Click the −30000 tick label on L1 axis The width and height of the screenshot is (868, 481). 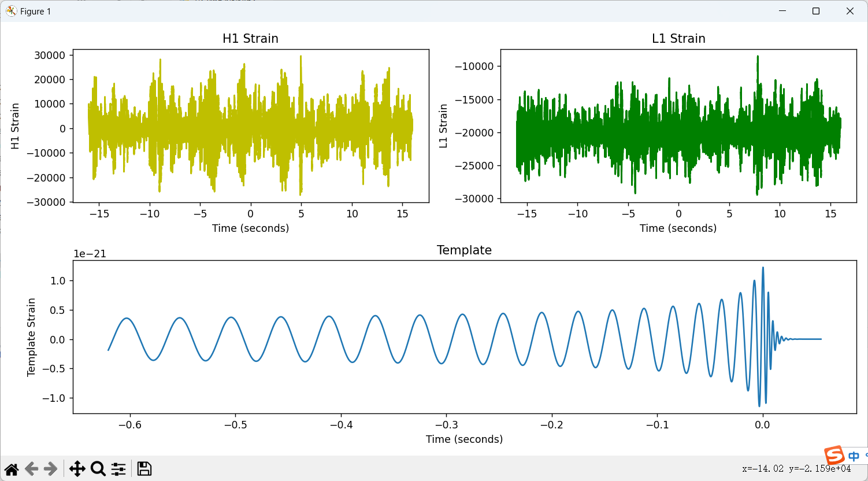click(474, 199)
